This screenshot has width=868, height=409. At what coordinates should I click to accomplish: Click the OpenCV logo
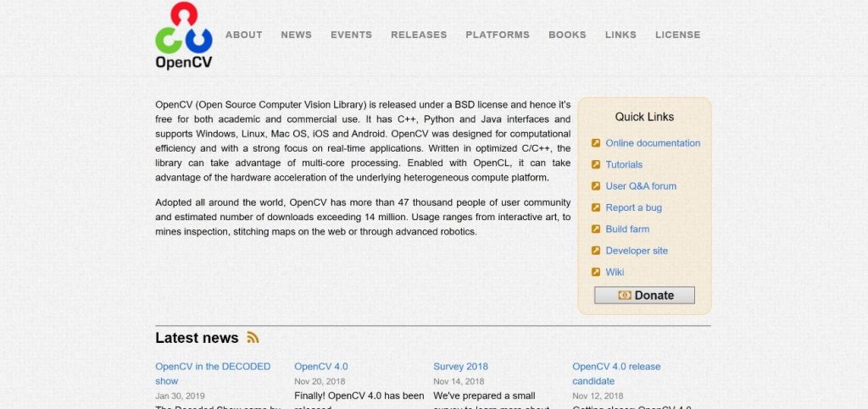click(x=184, y=36)
